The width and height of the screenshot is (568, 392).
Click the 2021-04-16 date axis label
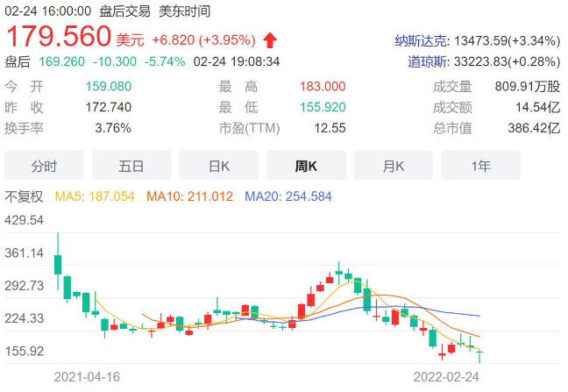(87, 377)
